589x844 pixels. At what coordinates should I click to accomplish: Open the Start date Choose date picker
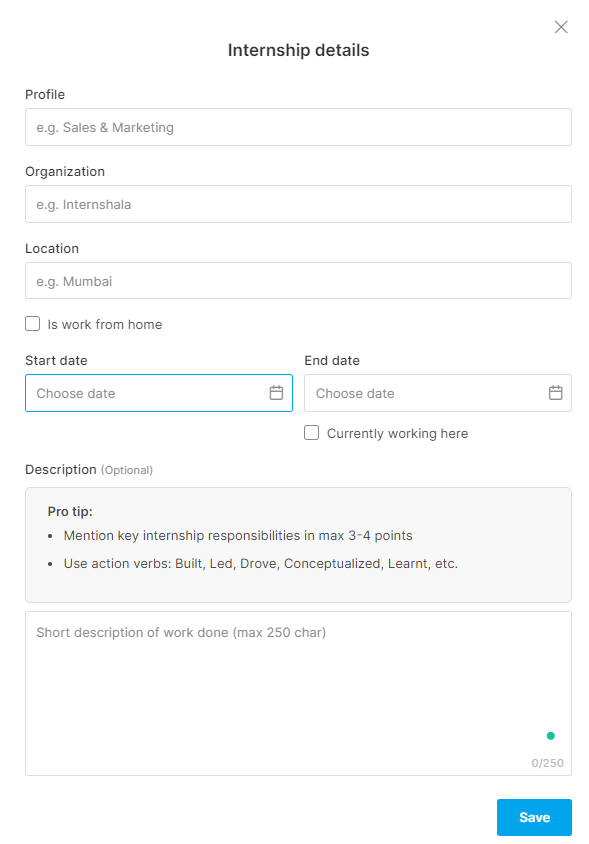point(159,393)
